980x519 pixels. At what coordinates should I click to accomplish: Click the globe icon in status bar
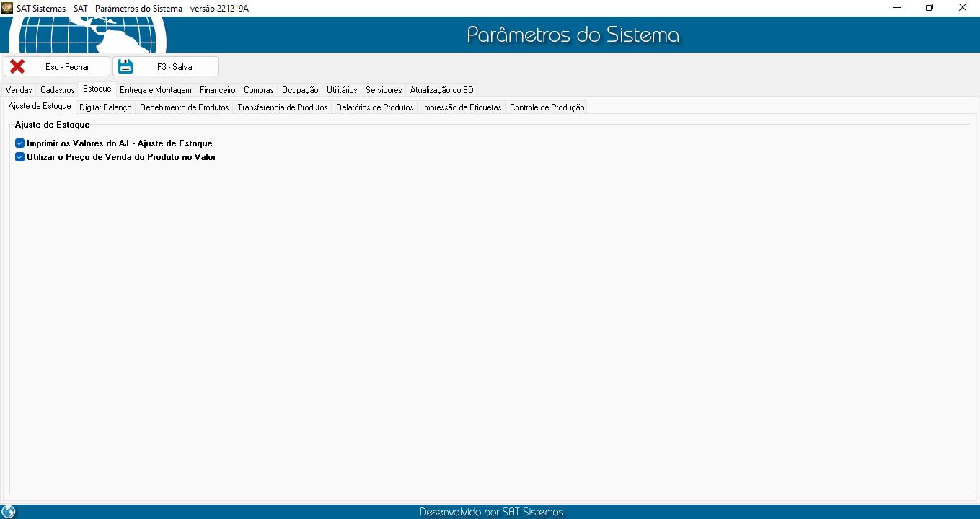(x=9, y=512)
